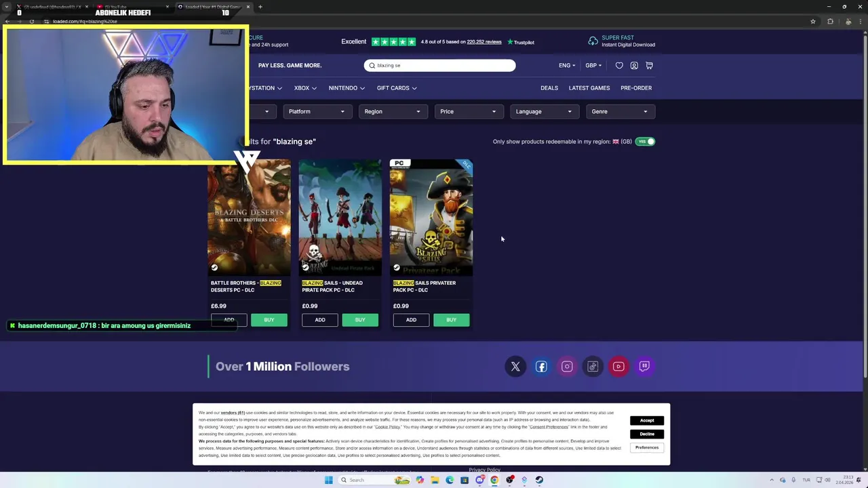Go back in browser history
The image size is (868, 488).
click(x=7, y=22)
